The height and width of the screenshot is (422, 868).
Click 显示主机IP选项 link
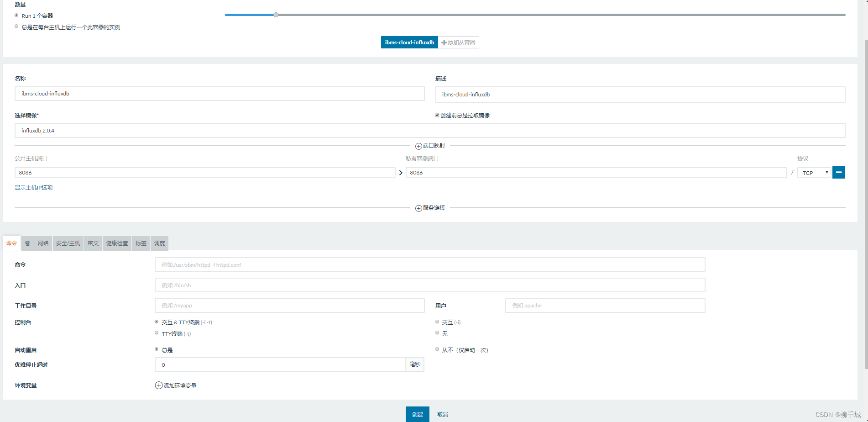34,188
